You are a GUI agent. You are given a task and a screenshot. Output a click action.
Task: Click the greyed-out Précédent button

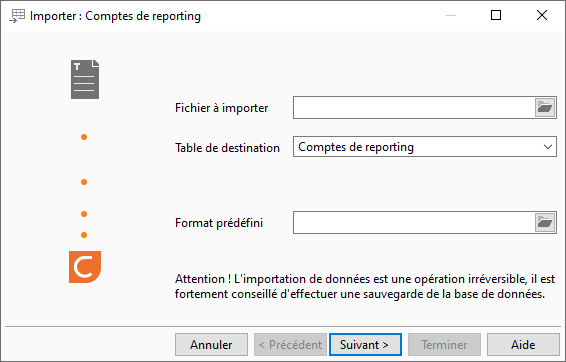290,345
